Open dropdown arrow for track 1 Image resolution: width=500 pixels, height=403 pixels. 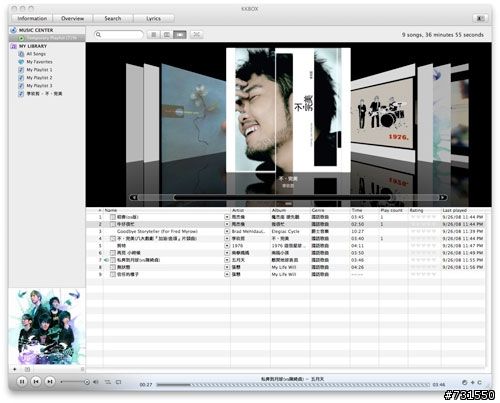pyautogui.click(x=227, y=217)
